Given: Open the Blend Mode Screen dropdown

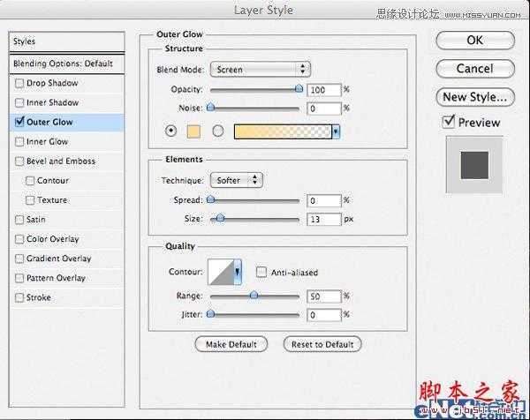Looking at the screenshot, I should pyautogui.click(x=261, y=69).
